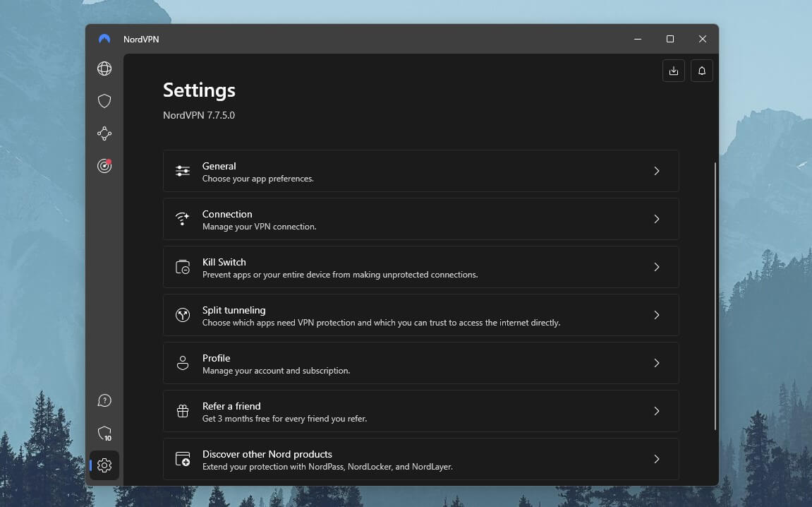Image resolution: width=812 pixels, height=507 pixels.
Task: Click the Refer a friend gift icon
Action: click(x=182, y=411)
